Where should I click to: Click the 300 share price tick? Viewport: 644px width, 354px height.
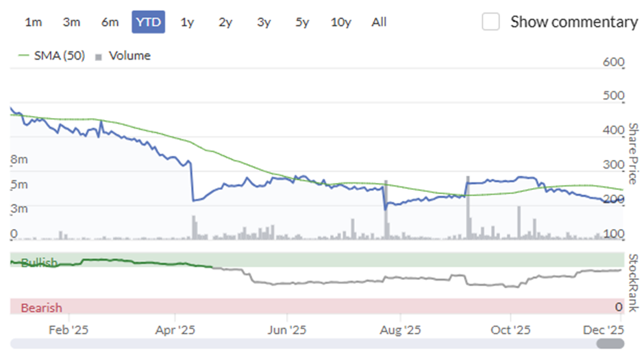[x=613, y=165]
